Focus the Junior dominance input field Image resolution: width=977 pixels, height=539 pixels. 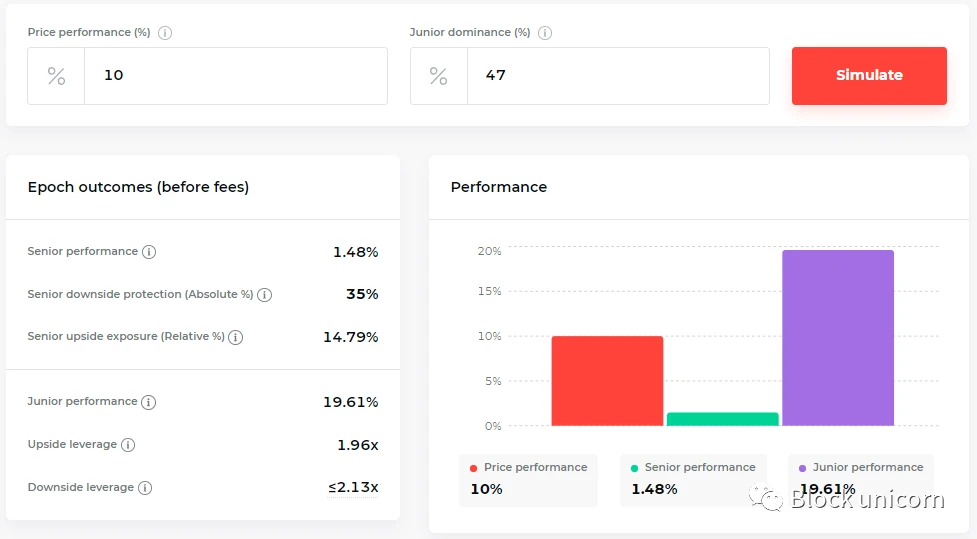617,76
